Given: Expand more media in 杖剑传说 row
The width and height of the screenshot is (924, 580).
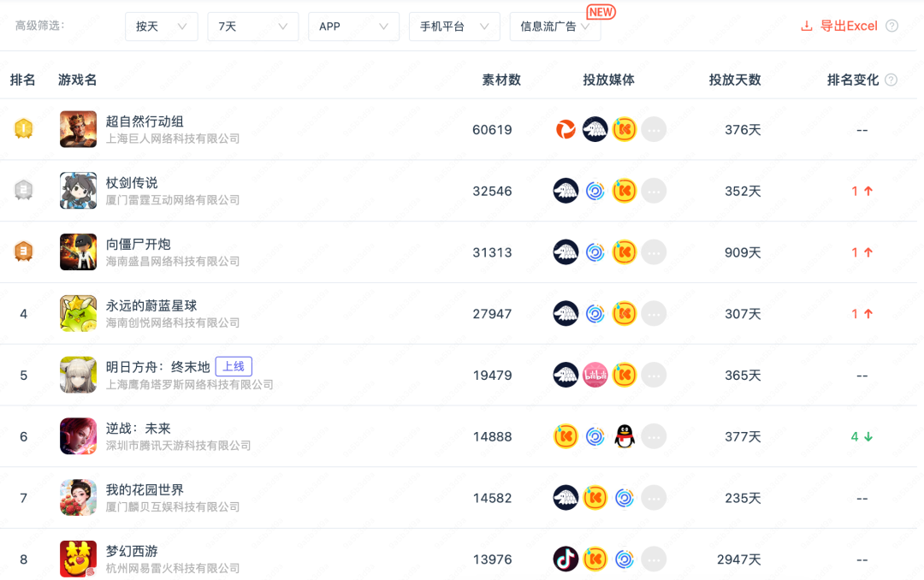Looking at the screenshot, I should pyautogui.click(x=654, y=191).
